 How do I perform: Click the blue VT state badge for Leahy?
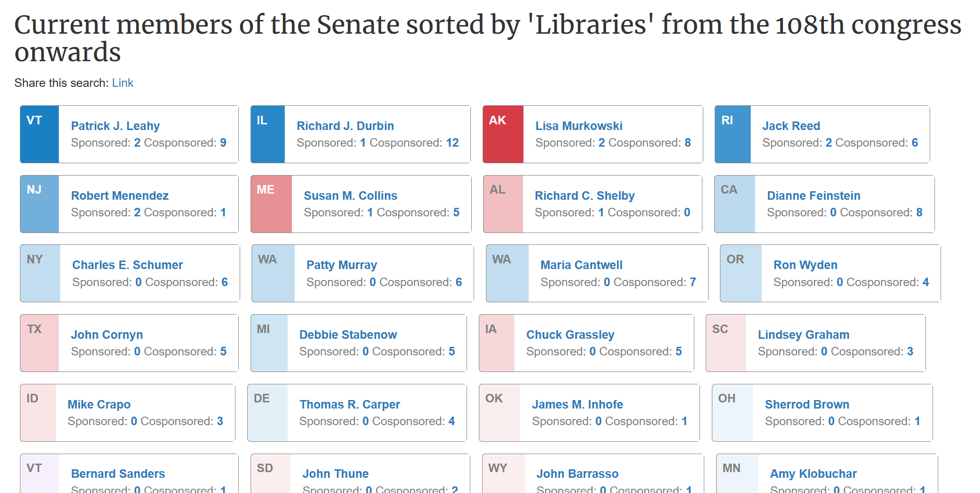[39, 134]
